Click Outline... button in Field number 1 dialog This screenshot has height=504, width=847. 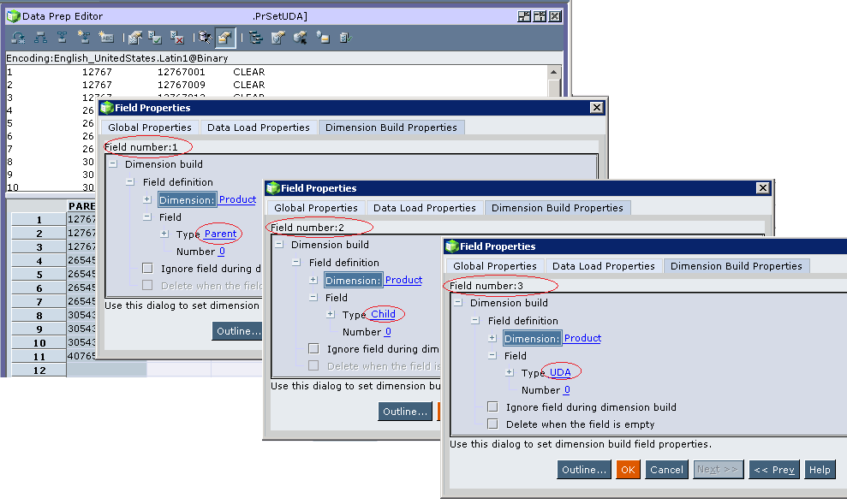tap(237, 331)
